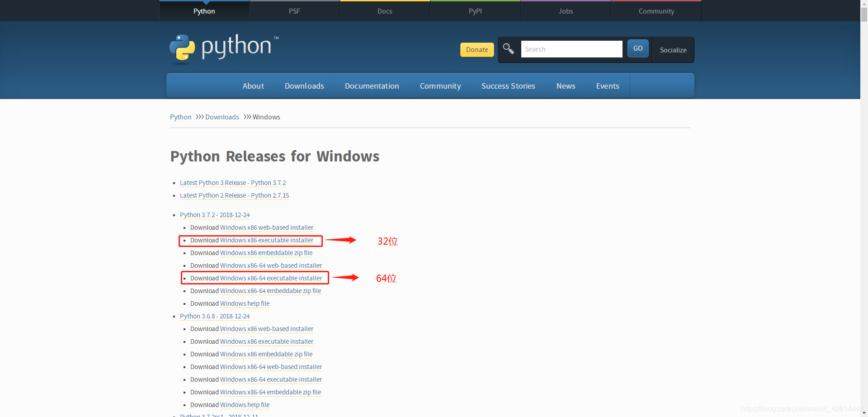Open the Python 3.6.8 - 2018-12-24 release link

(215, 316)
